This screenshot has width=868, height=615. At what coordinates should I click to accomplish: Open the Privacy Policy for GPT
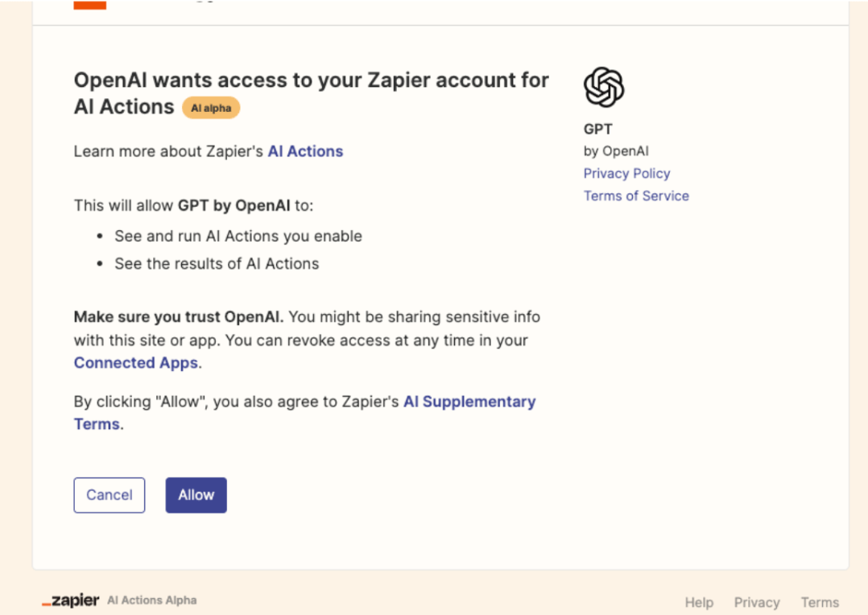(626, 173)
